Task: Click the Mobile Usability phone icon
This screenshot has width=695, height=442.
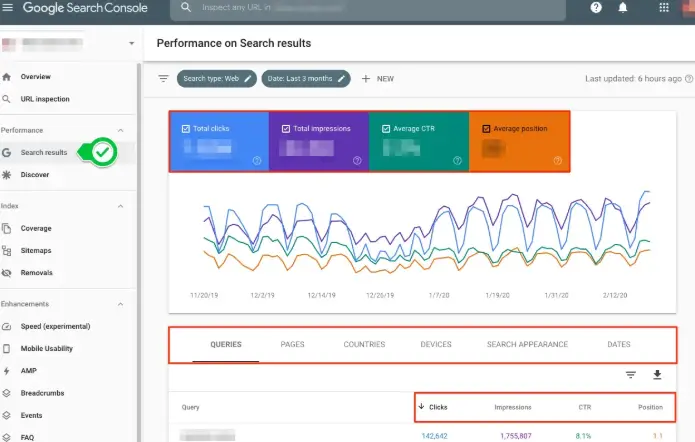Action: point(6,348)
